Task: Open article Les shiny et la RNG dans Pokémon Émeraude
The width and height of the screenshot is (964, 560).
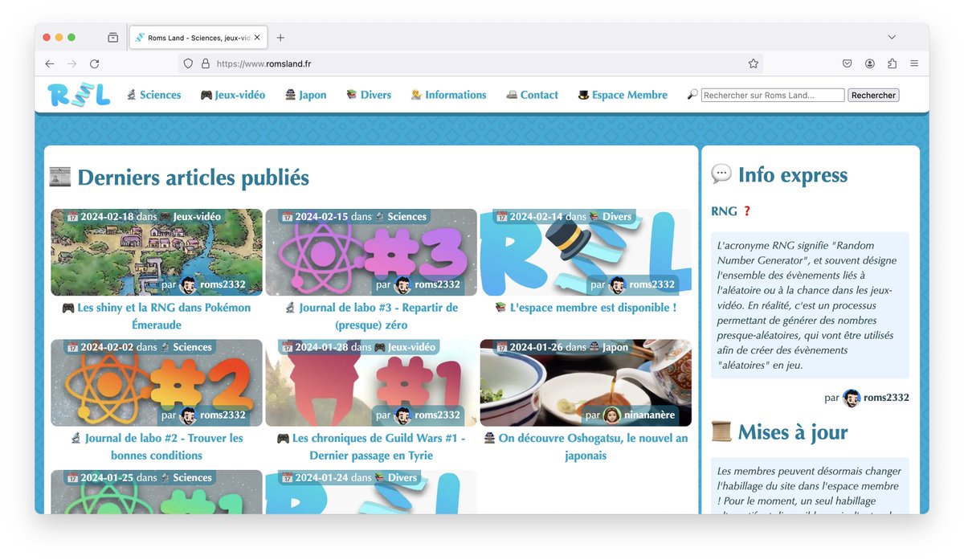Action: [156, 317]
